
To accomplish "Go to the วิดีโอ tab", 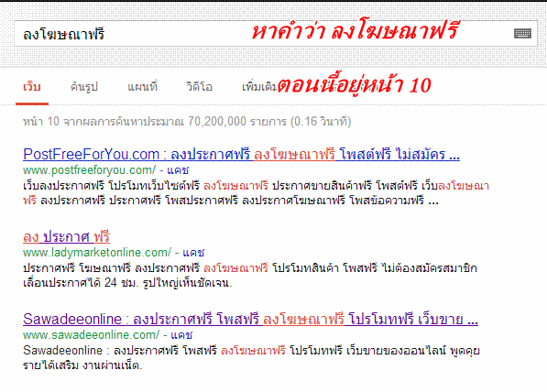I will [199, 86].
